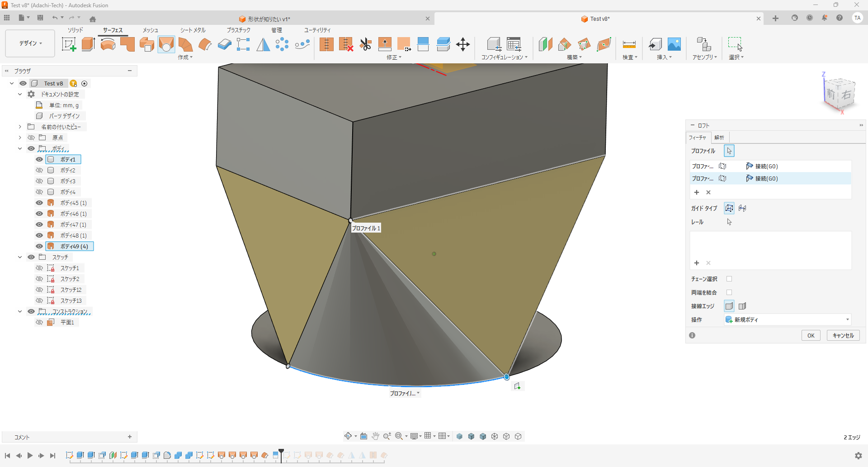Click the Delete face icon with red X

tap(346, 44)
